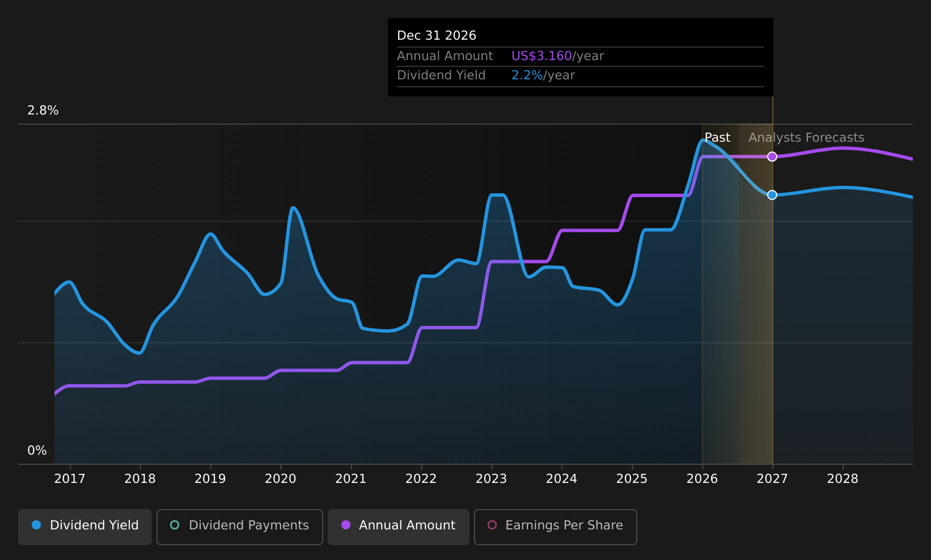Click the 2023 axis label
The image size is (931, 560).
coord(492,479)
